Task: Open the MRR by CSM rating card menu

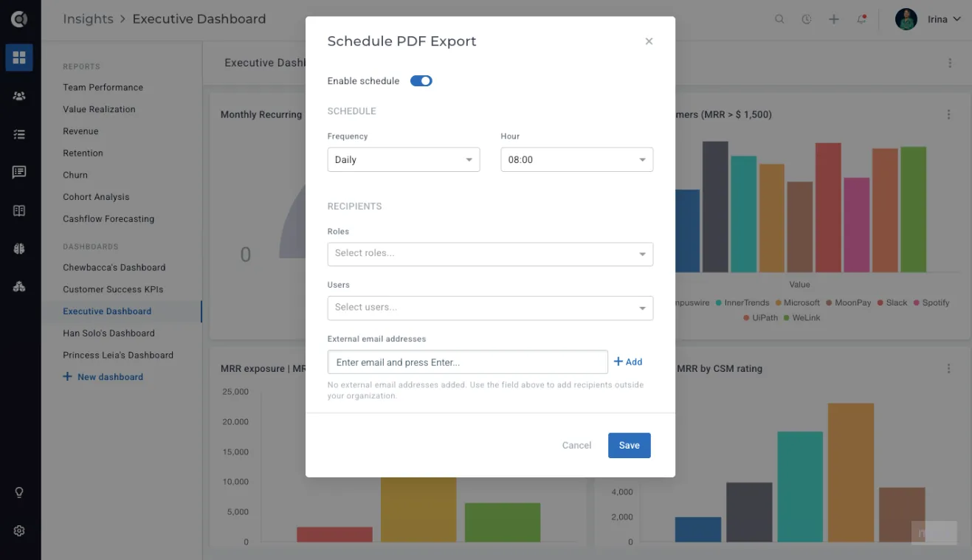Action: (x=948, y=368)
